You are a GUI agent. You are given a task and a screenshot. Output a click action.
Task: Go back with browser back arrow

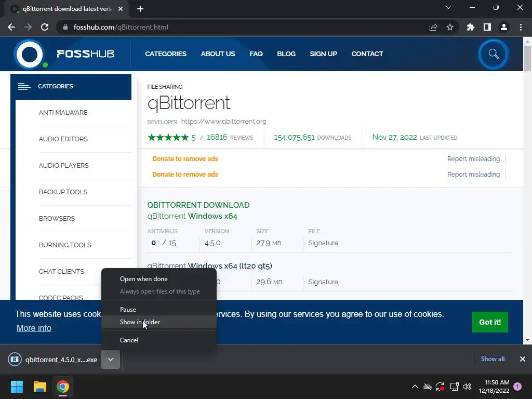click(11, 27)
